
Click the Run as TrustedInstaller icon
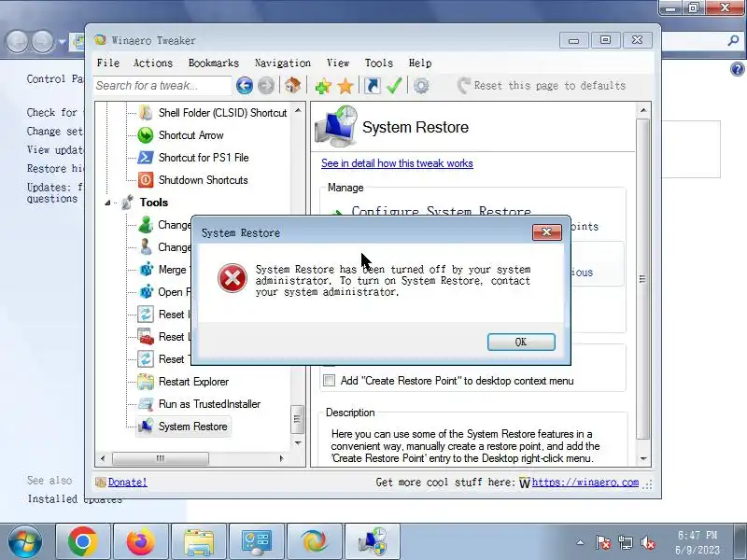(146, 404)
